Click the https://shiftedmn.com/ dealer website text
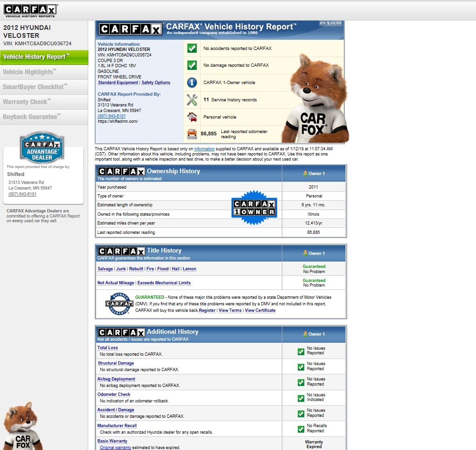476x450 pixels. pyautogui.click(x=118, y=121)
